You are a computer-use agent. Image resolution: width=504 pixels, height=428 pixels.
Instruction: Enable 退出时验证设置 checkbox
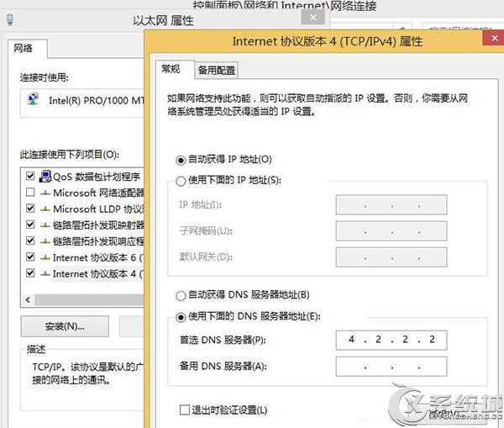(x=185, y=410)
